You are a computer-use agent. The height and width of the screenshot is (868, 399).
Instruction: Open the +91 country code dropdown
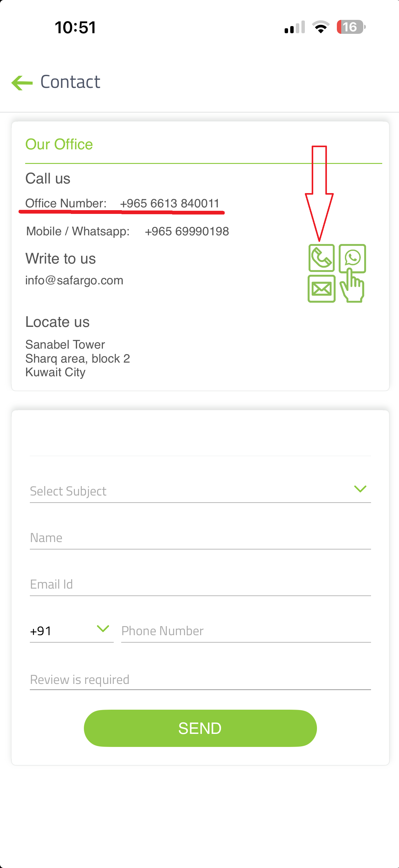71,631
